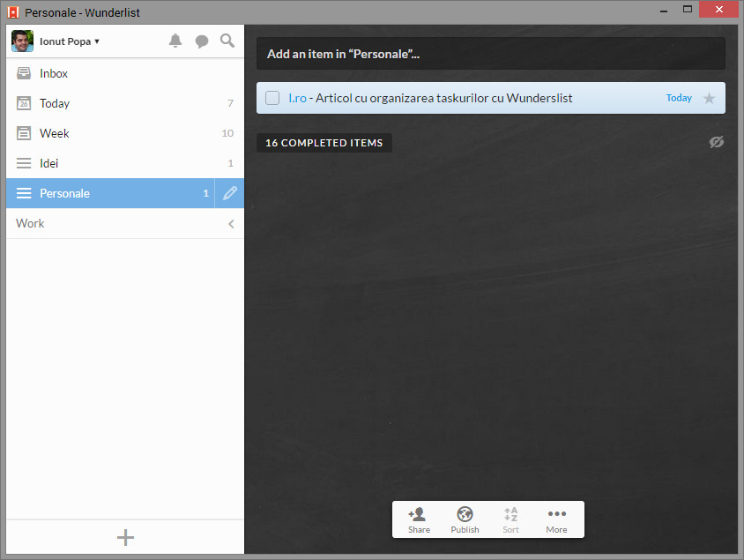This screenshot has width=744, height=560.
Task: Close the Wunderlist window
Action: pos(718,10)
